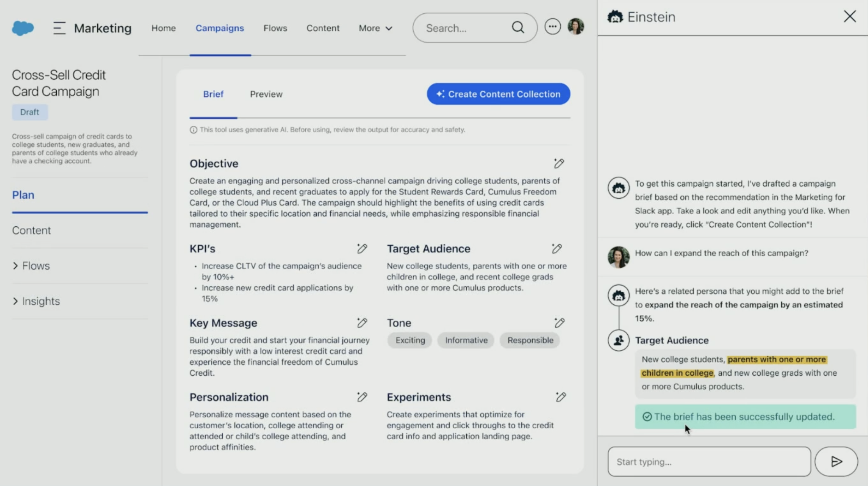Image resolution: width=868 pixels, height=486 pixels.
Task: Select Plan in the campaign sidebar
Action: coord(23,195)
